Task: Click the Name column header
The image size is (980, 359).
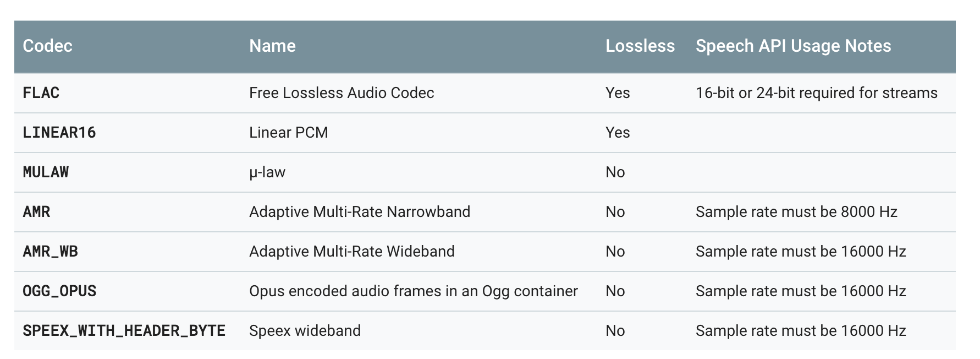Action: [x=272, y=46]
